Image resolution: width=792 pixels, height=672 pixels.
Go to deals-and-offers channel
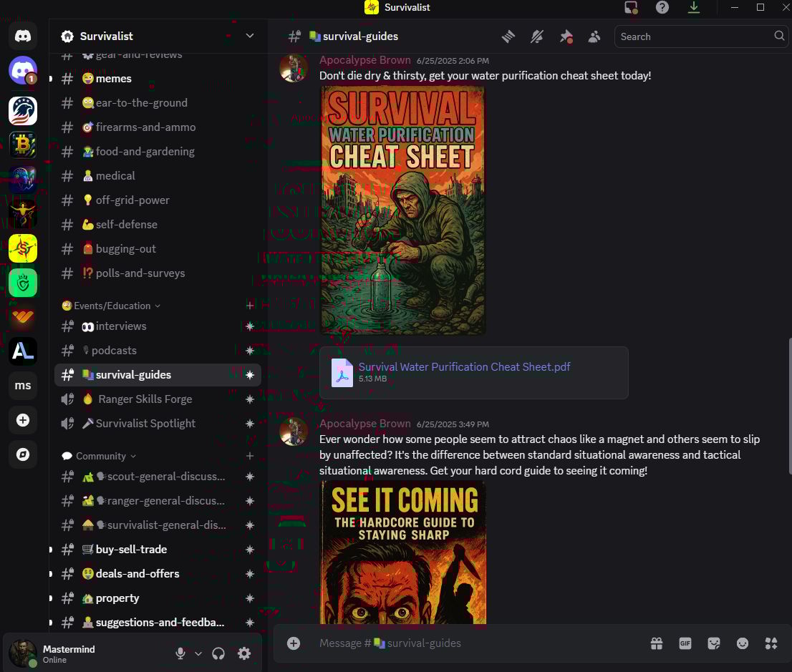click(x=158, y=573)
